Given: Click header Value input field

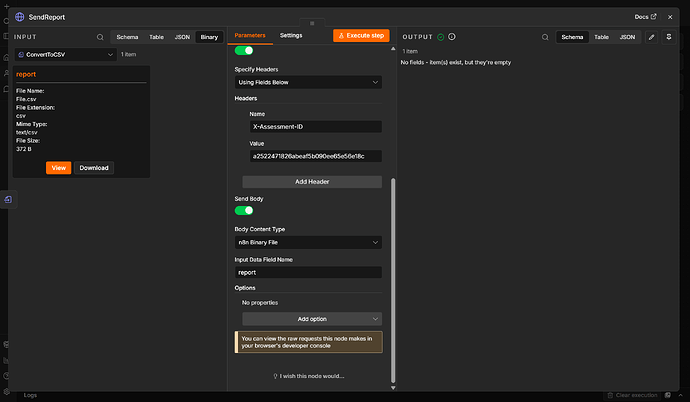Looking at the screenshot, I should point(316,156).
